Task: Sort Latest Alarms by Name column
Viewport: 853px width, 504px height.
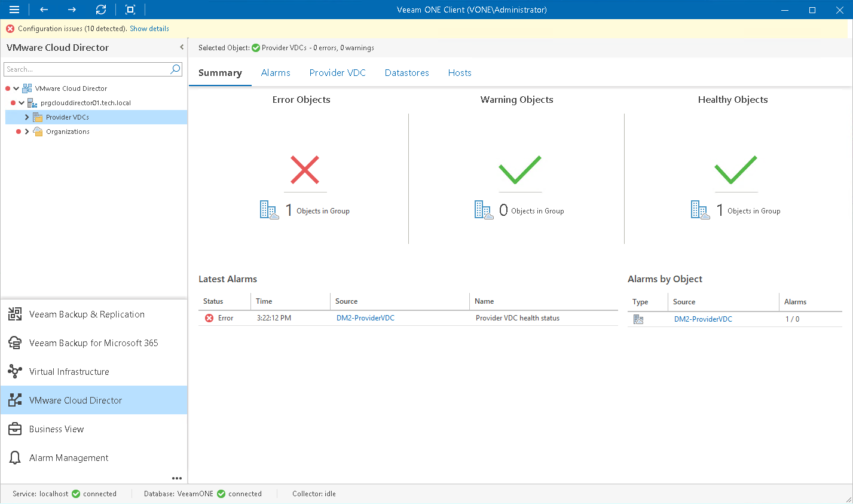Action: click(x=544, y=301)
